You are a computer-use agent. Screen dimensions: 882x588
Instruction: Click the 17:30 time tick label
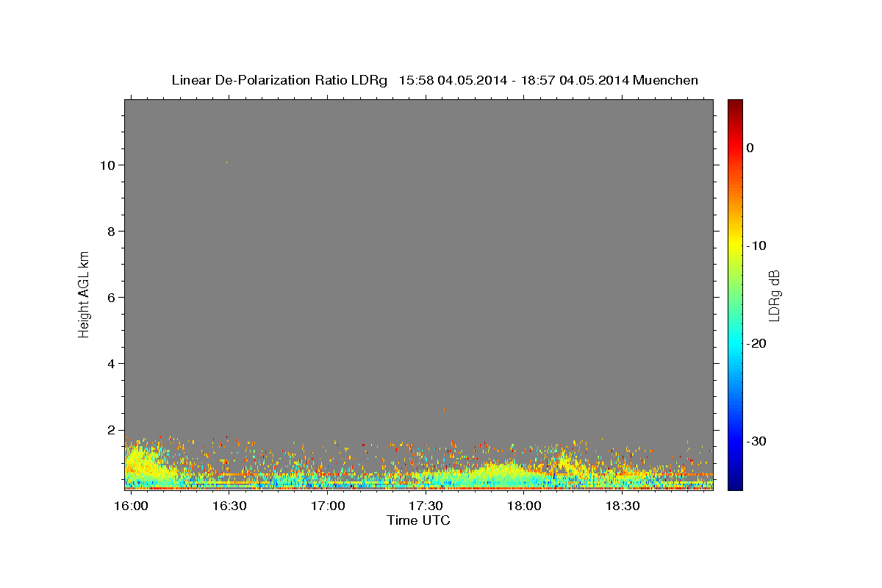(426, 506)
